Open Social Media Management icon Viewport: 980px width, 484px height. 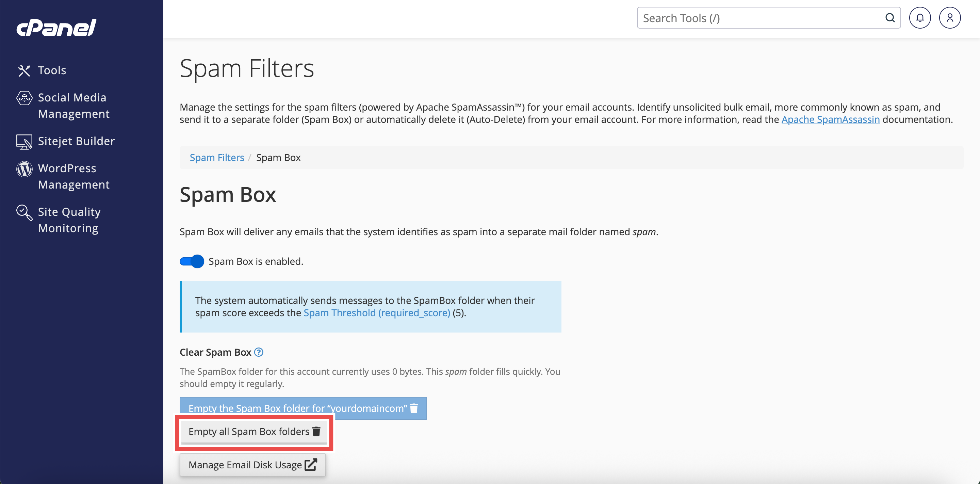pos(24,98)
